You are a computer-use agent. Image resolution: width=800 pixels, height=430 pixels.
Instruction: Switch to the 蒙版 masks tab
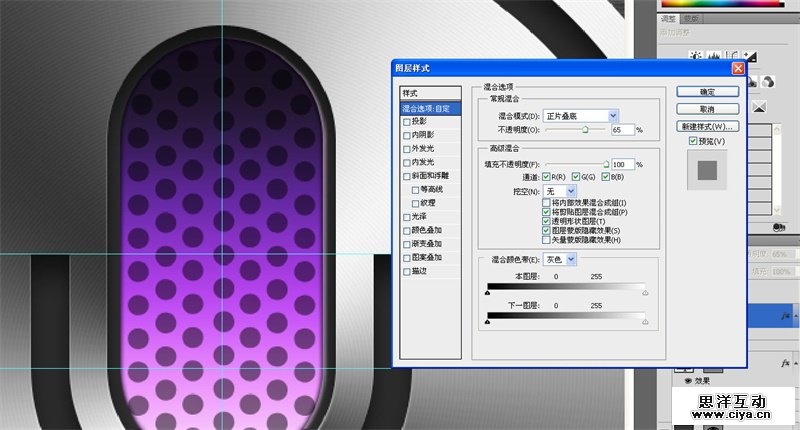[x=691, y=19]
